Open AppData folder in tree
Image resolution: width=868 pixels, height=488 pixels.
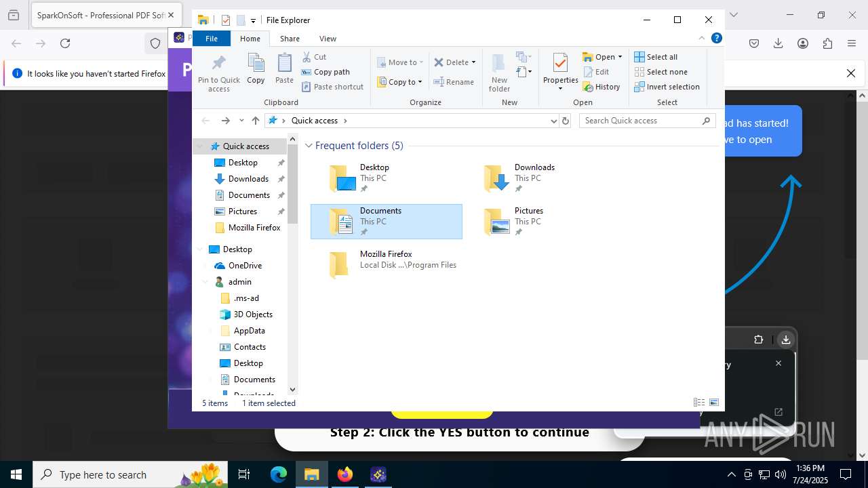pyautogui.click(x=249, y=331)
